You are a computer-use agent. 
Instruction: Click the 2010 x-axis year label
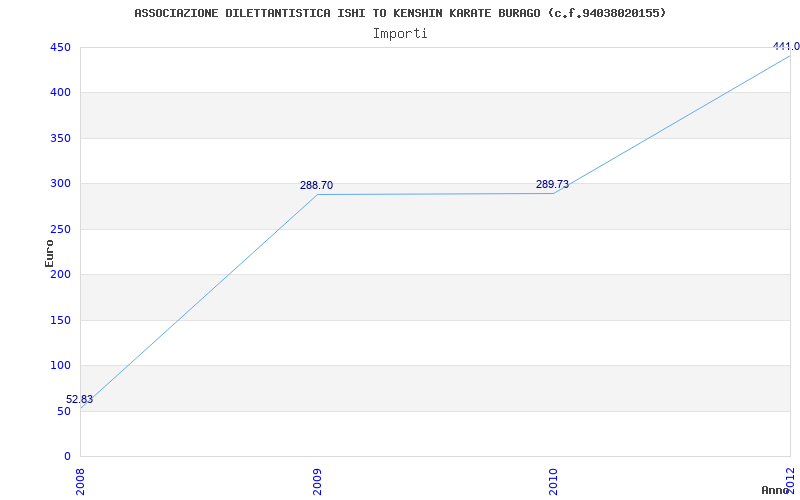coord(554,482)
